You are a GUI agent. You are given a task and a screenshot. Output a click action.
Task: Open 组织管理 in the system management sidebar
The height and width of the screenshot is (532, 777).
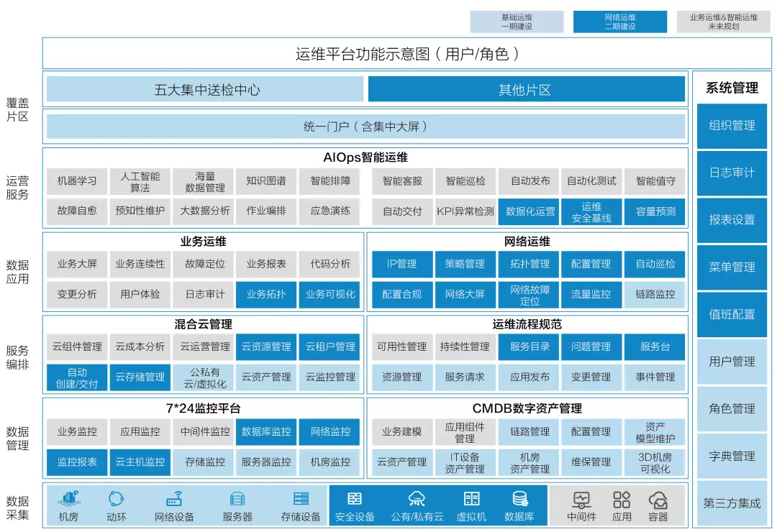tap(732, 126)
